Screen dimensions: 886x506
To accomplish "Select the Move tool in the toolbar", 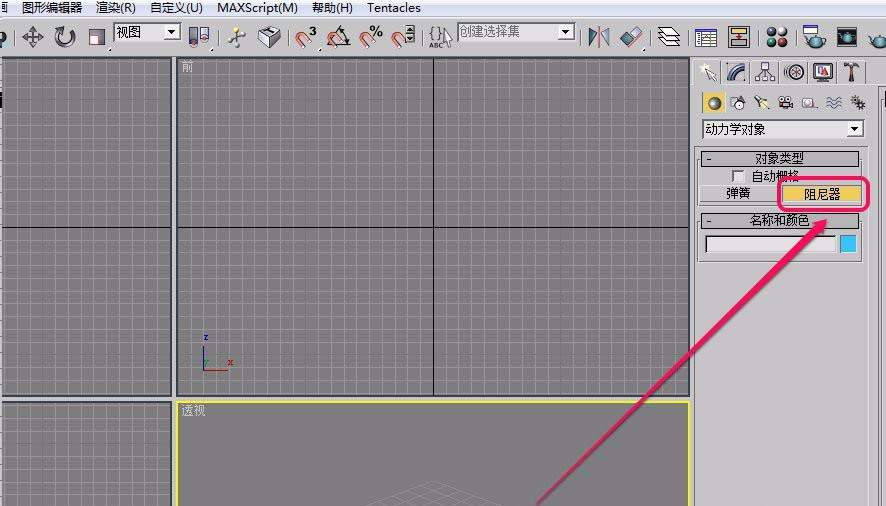I will click(x=33, y=37).
